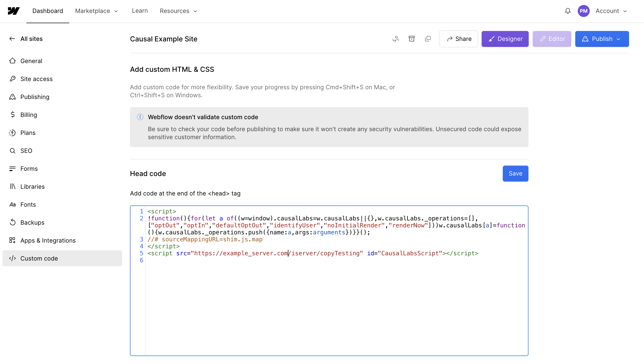The image size is (644, 364).
Task: Click the info icon in validation notice
Action: tap(140, 117)
